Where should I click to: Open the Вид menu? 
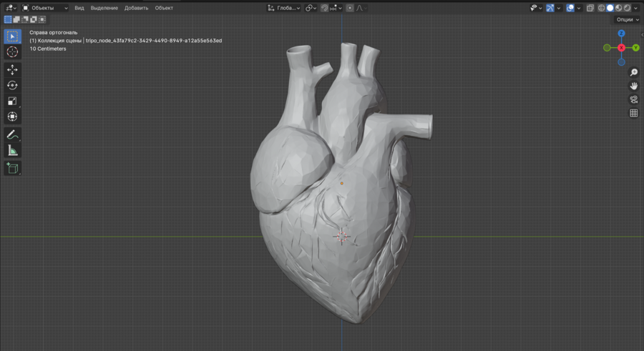[79, 8]
